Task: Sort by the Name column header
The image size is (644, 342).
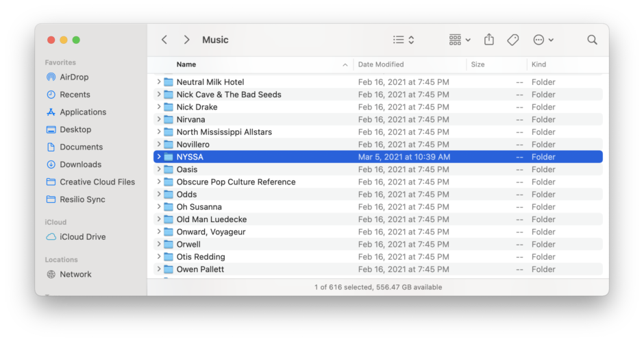Action: pos(186,64)
